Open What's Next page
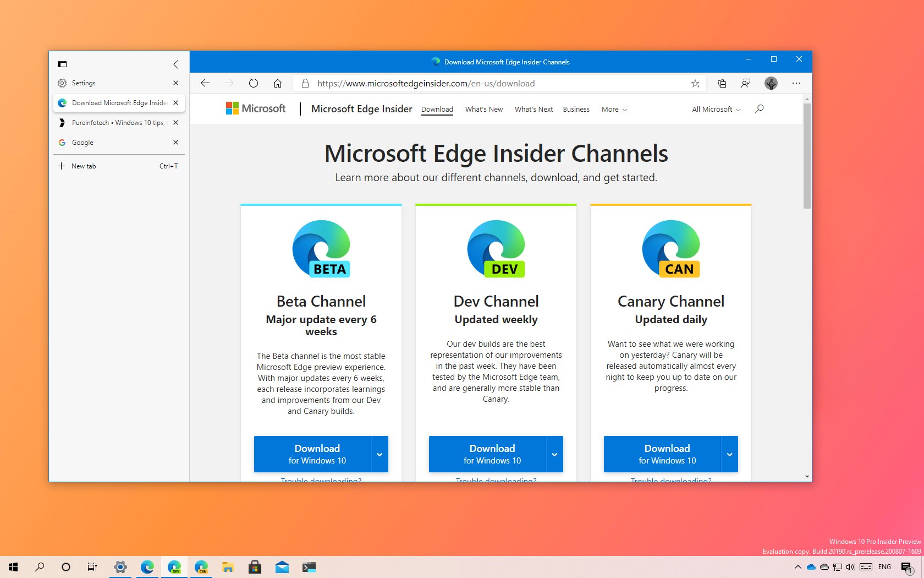 coord(533,110)
